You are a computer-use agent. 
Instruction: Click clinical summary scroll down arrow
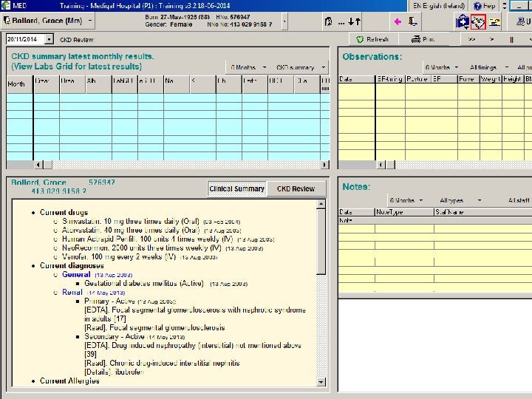(321, 382)
